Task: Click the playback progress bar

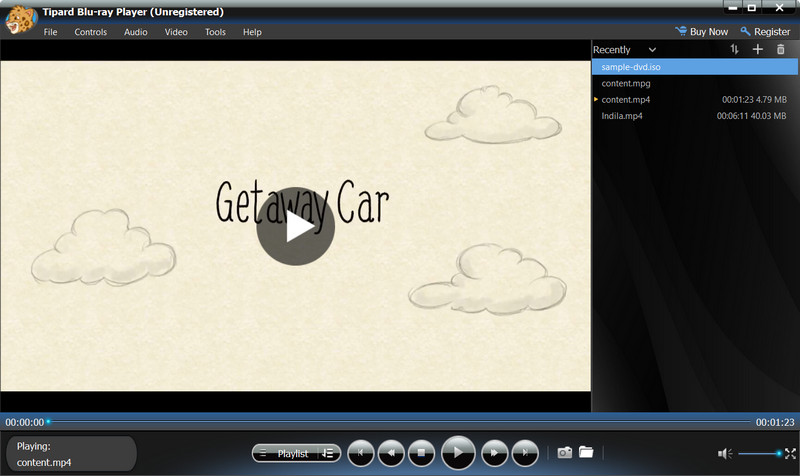Action: pos(401,422)
